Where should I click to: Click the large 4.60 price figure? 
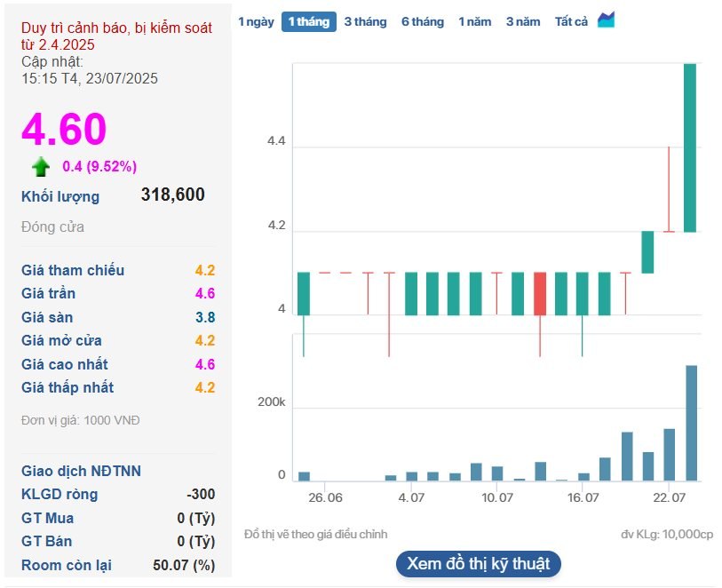(x=64, y=130)
